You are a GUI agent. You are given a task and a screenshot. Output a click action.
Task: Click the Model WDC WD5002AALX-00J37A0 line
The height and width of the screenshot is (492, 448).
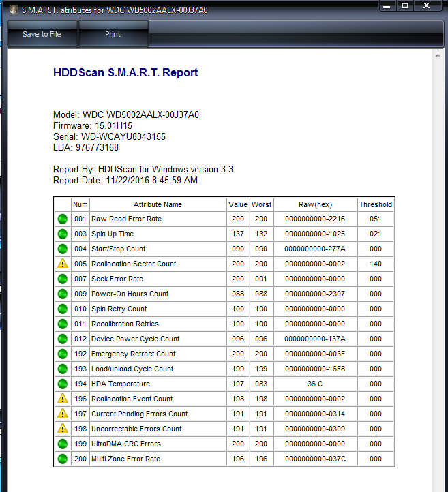pos(126,115)
